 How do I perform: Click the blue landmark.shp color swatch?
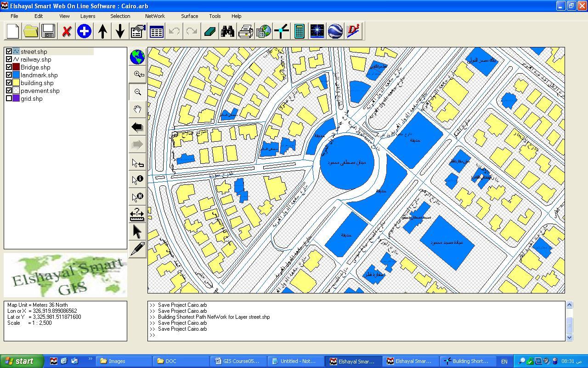pyautogui.click(x=16, y=75)
